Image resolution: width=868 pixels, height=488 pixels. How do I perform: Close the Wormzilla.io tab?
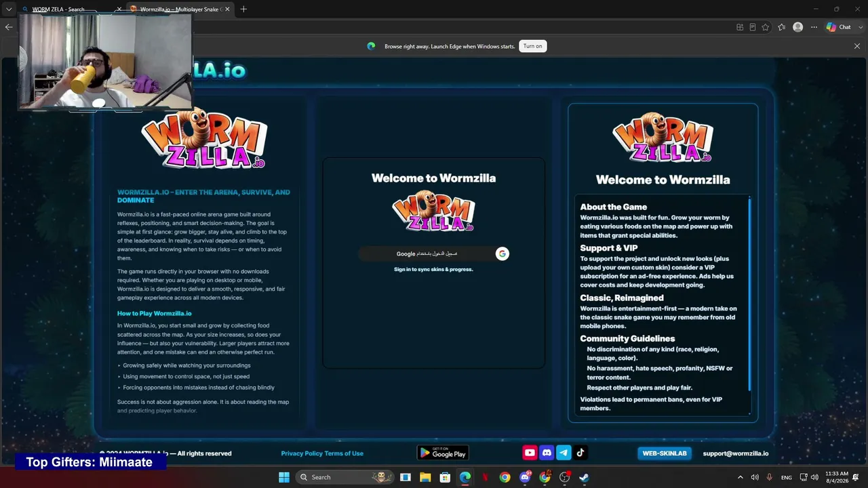coord(227,9)
